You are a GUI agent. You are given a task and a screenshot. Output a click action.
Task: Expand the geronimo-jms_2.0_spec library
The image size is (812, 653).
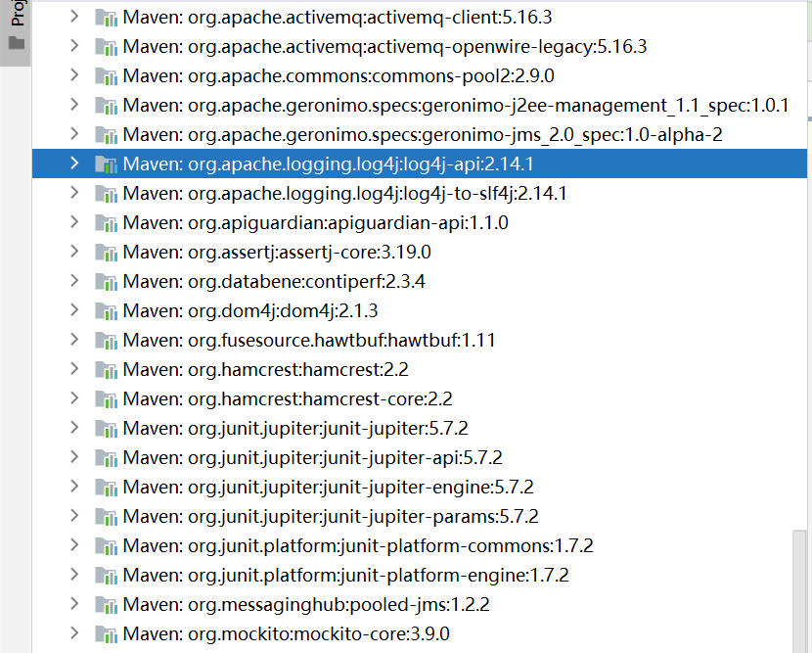tap(75, 134)
